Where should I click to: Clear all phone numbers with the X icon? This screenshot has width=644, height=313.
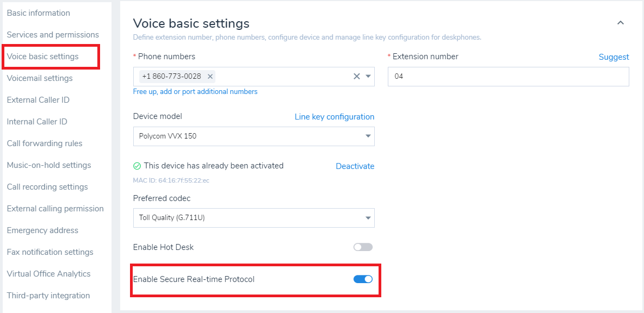tap(357, 77)
